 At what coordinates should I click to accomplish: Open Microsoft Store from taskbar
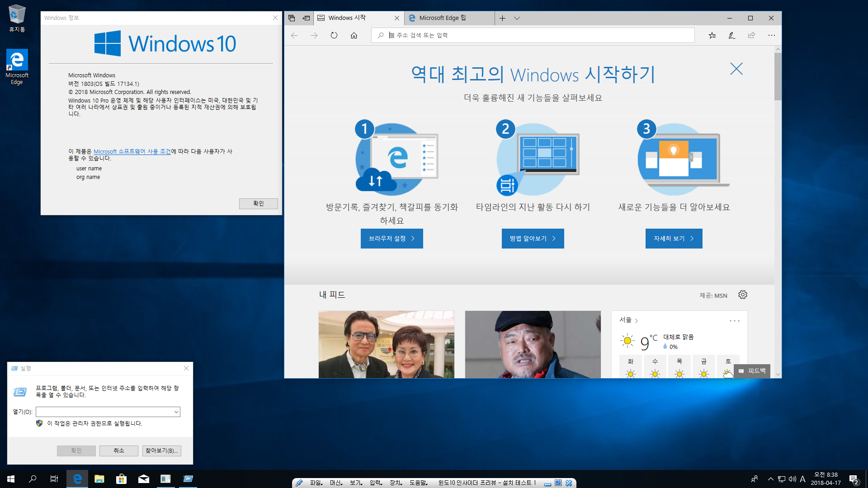(x=121, y=479)
